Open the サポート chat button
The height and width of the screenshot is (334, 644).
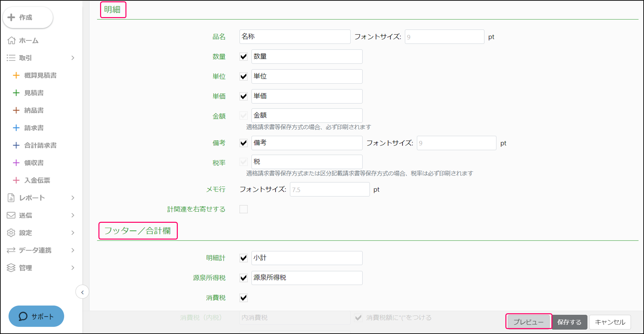[x=36, y=316]
